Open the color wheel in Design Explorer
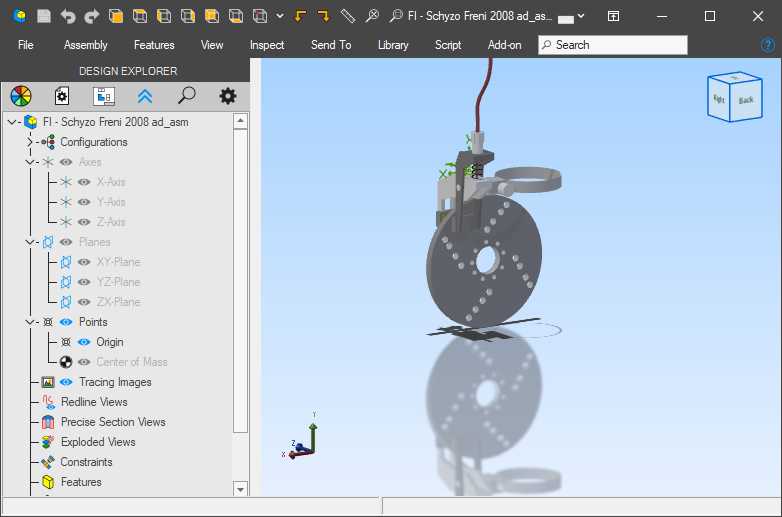 [21, 96]
